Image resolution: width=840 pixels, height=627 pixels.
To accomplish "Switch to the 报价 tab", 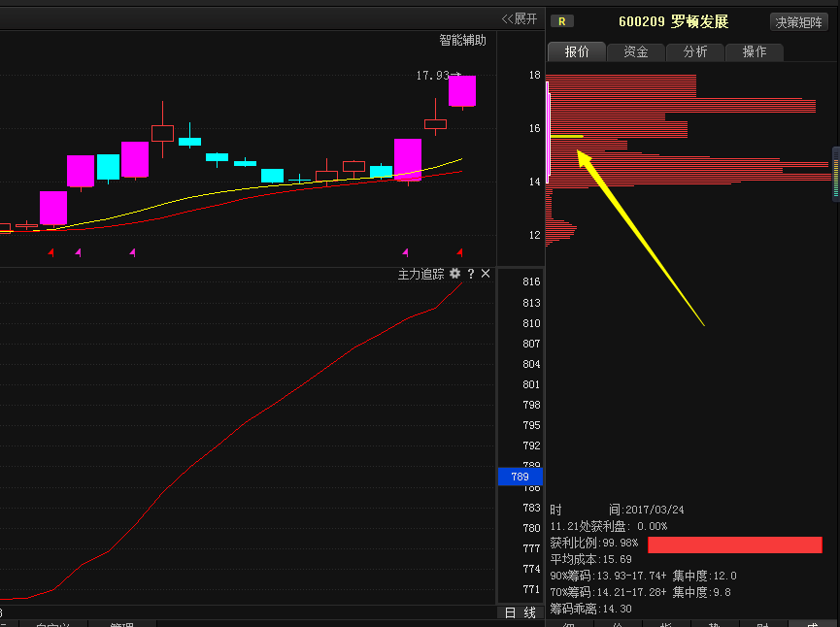I will [x=577, y=51].
